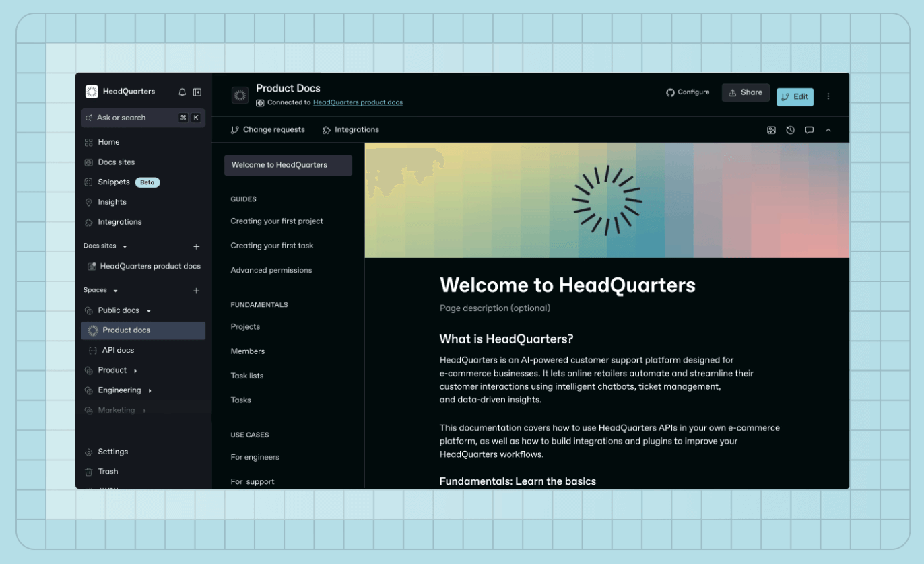
Task: Open the Integrations tab
Action: [350, 129]
